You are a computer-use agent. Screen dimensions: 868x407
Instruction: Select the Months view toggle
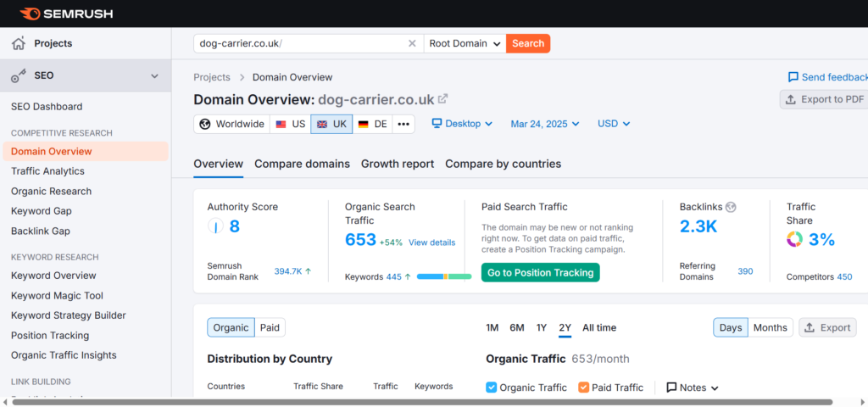coord(770,328)
